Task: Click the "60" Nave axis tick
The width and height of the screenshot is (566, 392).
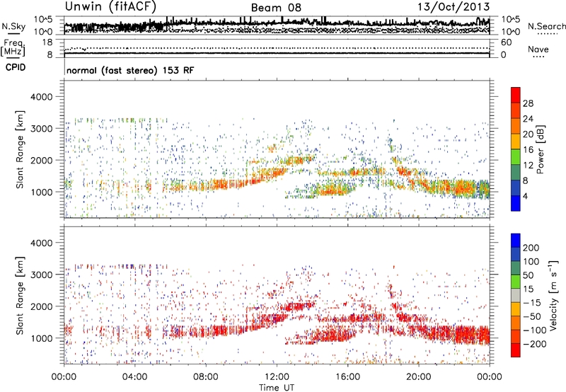Action: 506,42
